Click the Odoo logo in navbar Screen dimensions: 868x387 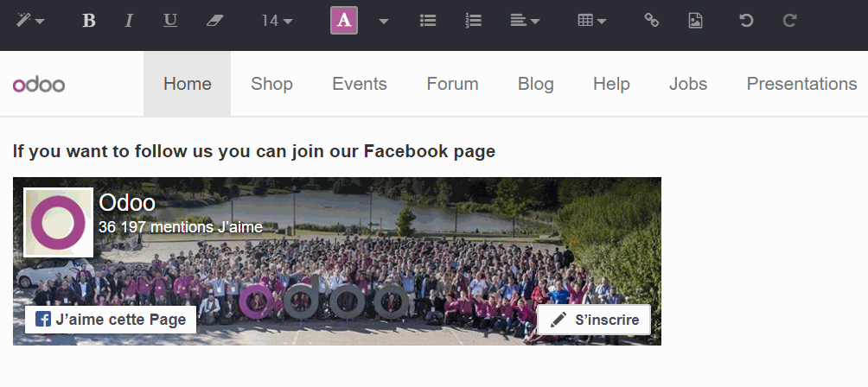pyautogui.click(x=39, y=85)
